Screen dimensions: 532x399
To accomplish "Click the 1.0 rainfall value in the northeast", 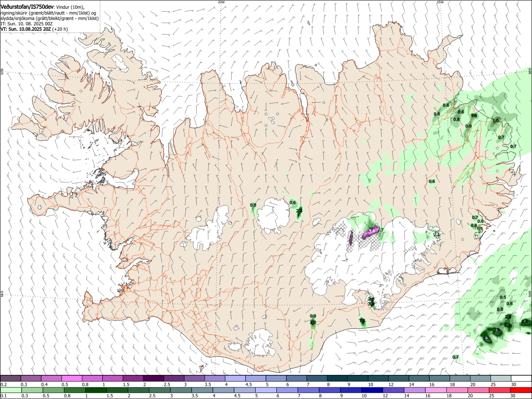I will point(495,121).
